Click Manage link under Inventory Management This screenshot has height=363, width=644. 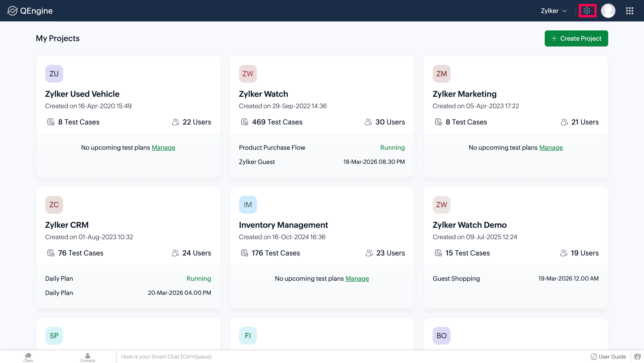coord(357,279)
